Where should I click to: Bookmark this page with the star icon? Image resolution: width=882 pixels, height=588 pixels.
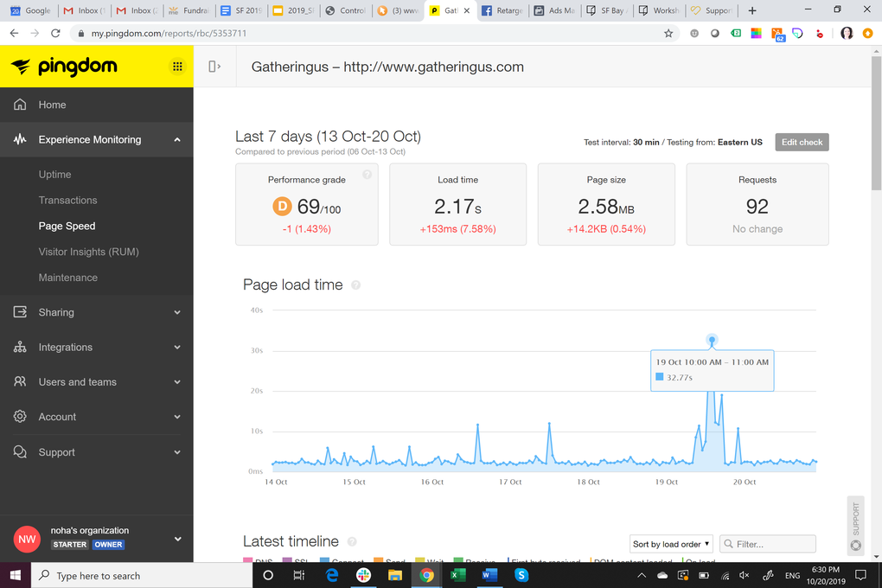668,33
